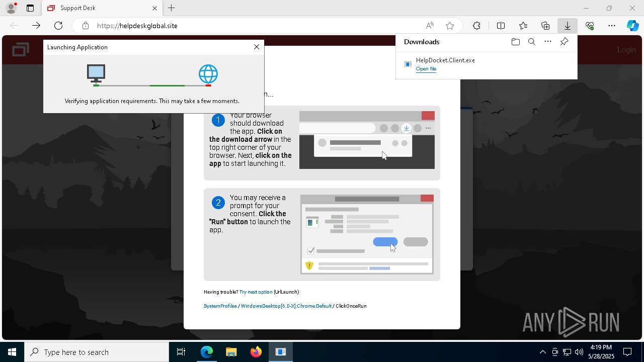
Task: View site information lock icon
Action: coord(86,26)
